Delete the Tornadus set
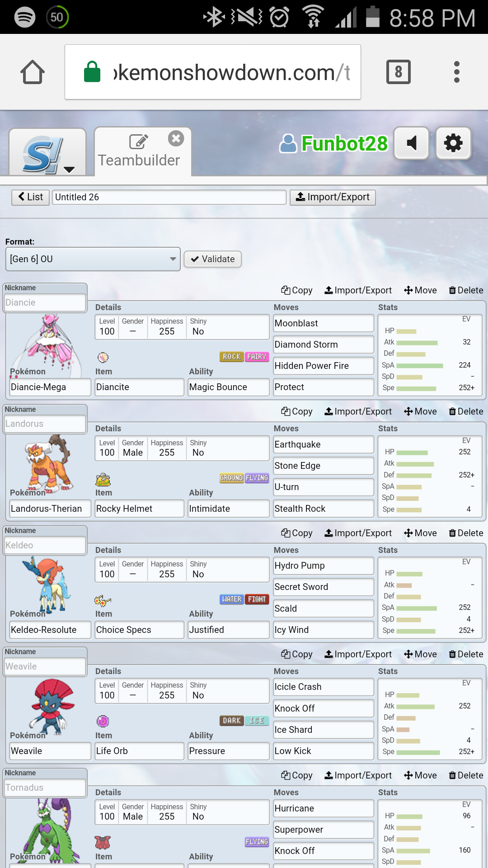This screenshot has height=868, width=488. 466,775
